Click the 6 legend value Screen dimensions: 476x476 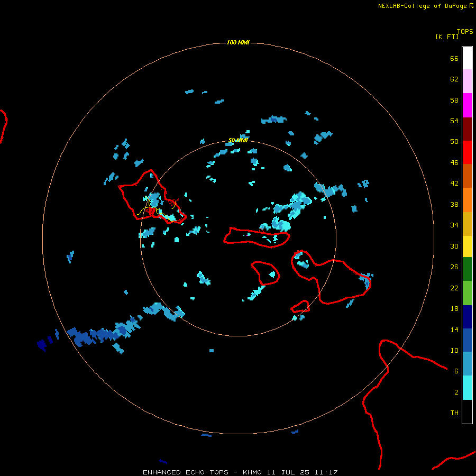coord(456,371)
